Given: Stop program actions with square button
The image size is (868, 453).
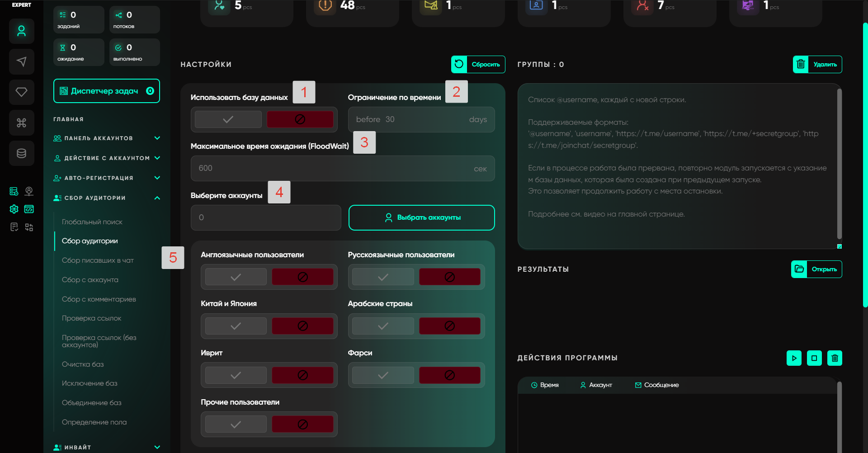Looking at the screenshot, I should 814,358.
